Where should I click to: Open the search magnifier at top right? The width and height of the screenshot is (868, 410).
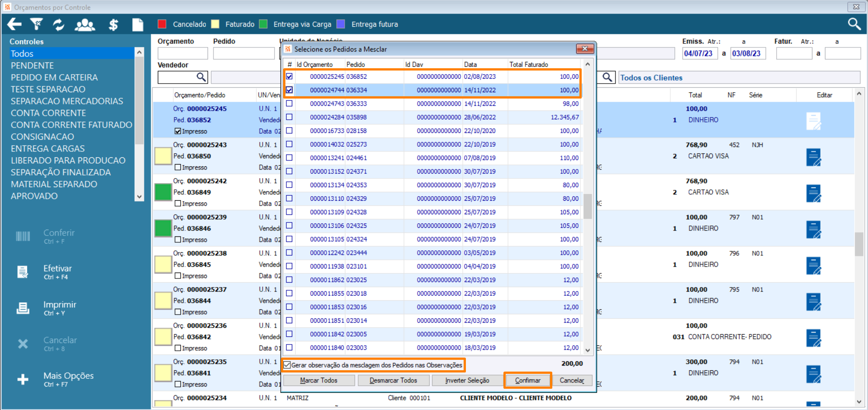coord(854,24)
